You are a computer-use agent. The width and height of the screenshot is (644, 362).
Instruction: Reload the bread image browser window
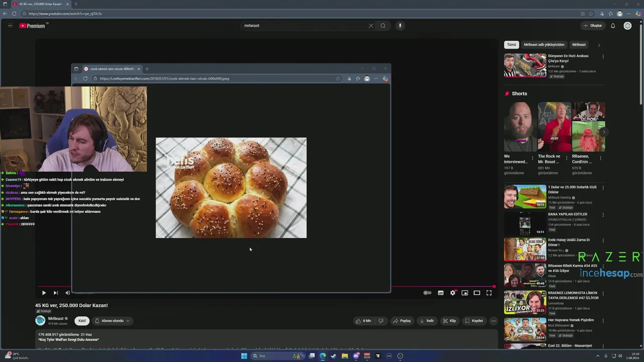[x=85, y=78]
